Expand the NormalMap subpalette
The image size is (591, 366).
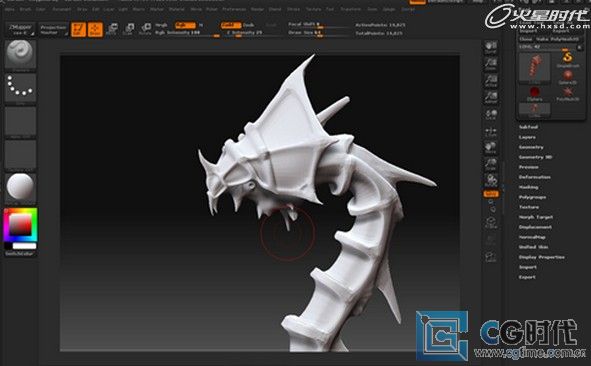(x=532, y=237)
